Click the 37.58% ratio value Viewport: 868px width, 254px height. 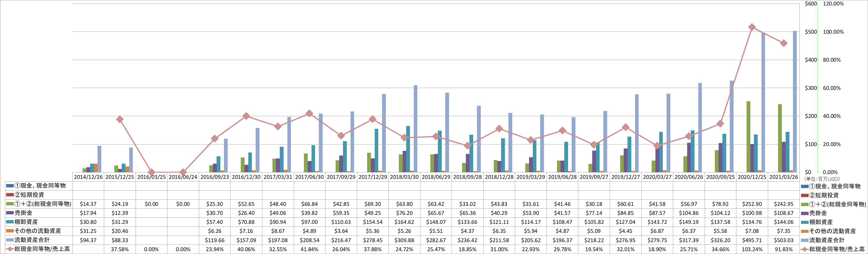coord(120,249)
